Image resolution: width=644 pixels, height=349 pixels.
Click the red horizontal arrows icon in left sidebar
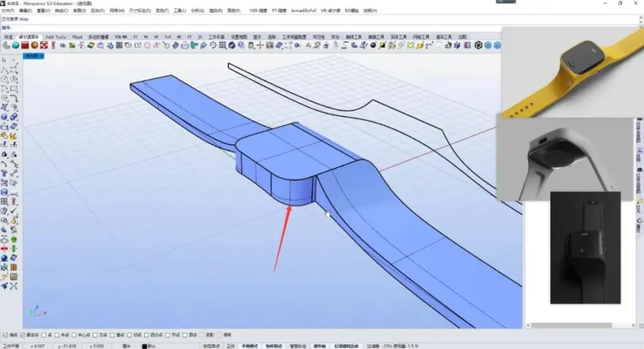click(x=5, y=248)
